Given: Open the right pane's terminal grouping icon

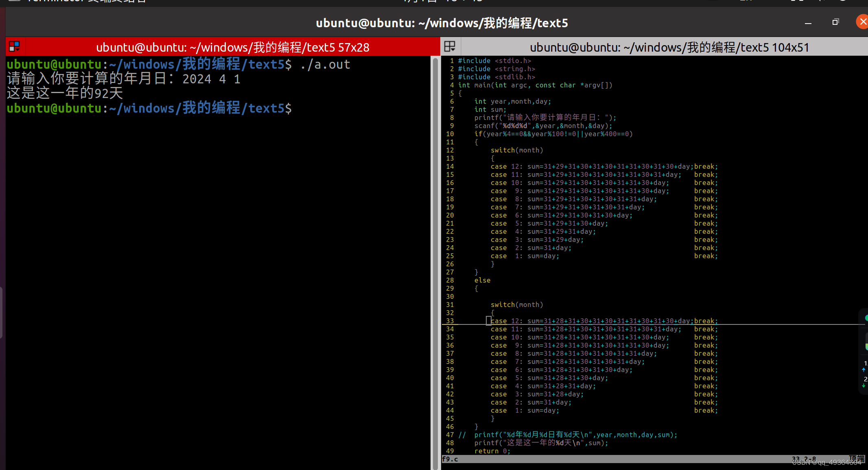Looking at the screenshot, I should [x=450, y=47].
